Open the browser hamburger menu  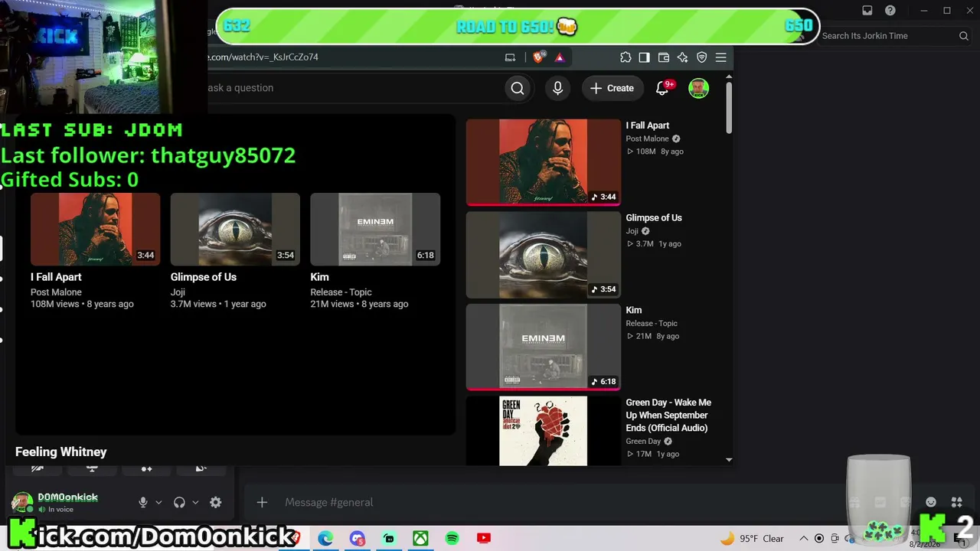tap(720, 57)
